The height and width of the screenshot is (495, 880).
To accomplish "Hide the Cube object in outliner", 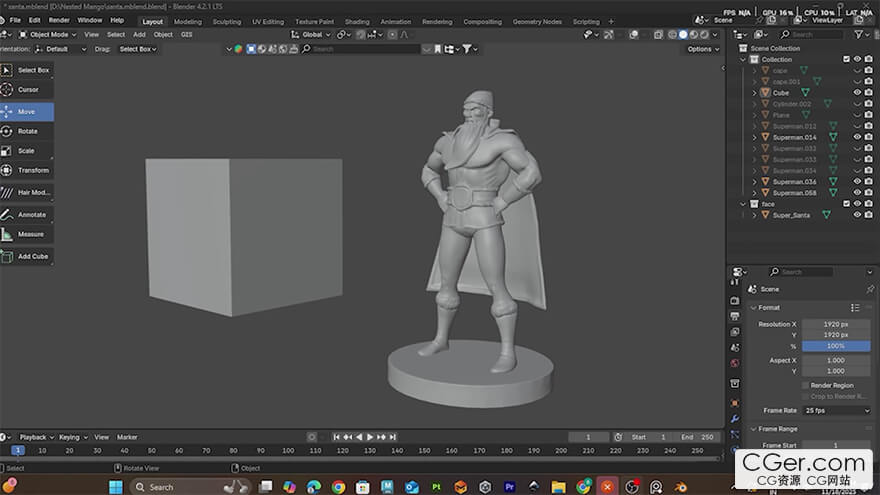I will click(857, 93).
